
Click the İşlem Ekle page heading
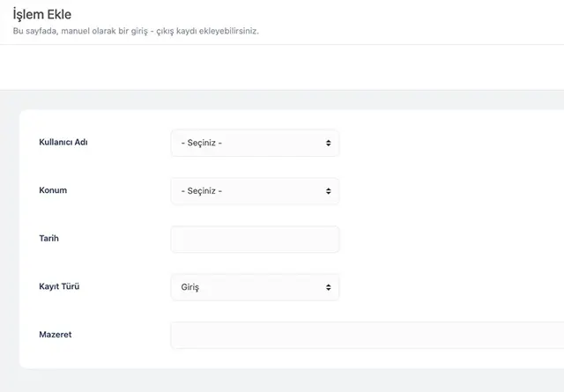[x=42, y=14]
